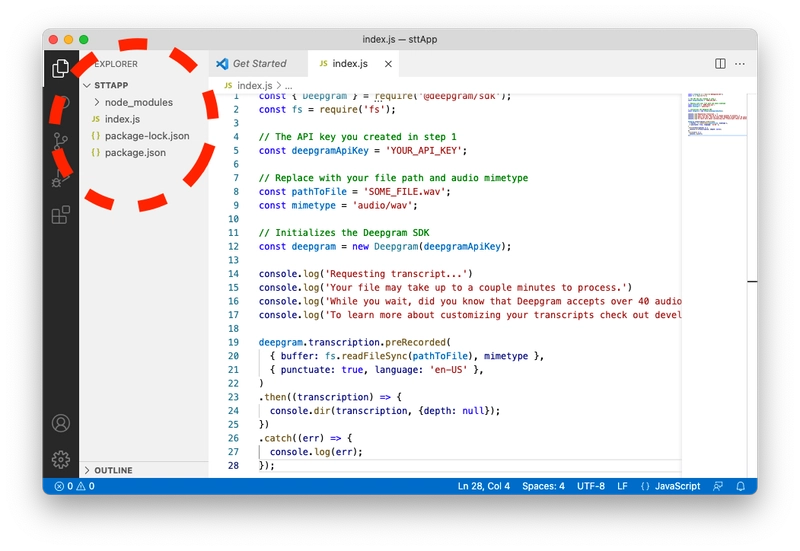The image size is (800, 551).
Task: Click the breadcrumb ellipsis after index.js
Action: click(x=289, y=86)
